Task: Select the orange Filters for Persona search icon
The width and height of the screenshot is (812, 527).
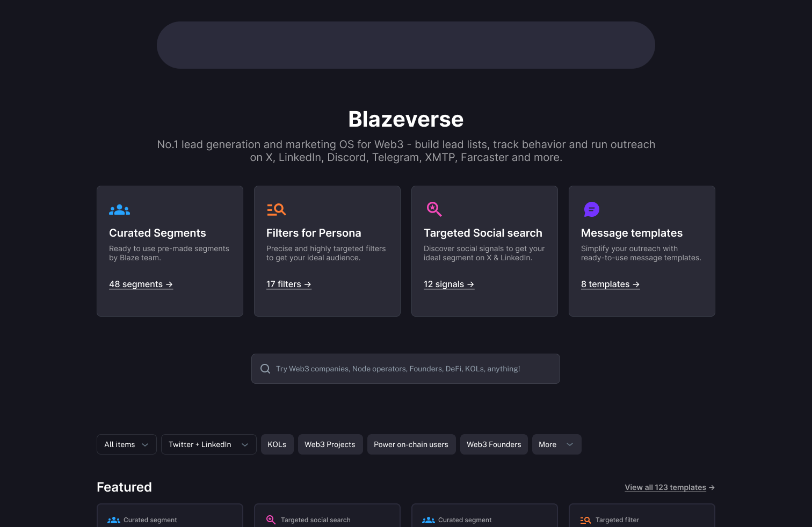Action: (276, 209)
